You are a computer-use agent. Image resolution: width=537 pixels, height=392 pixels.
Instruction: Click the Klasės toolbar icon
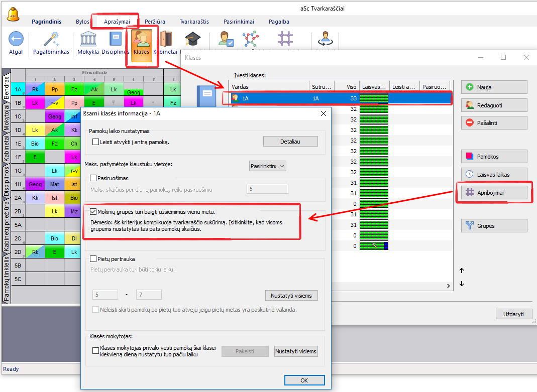pyautogui.click(x=142, y=45)
